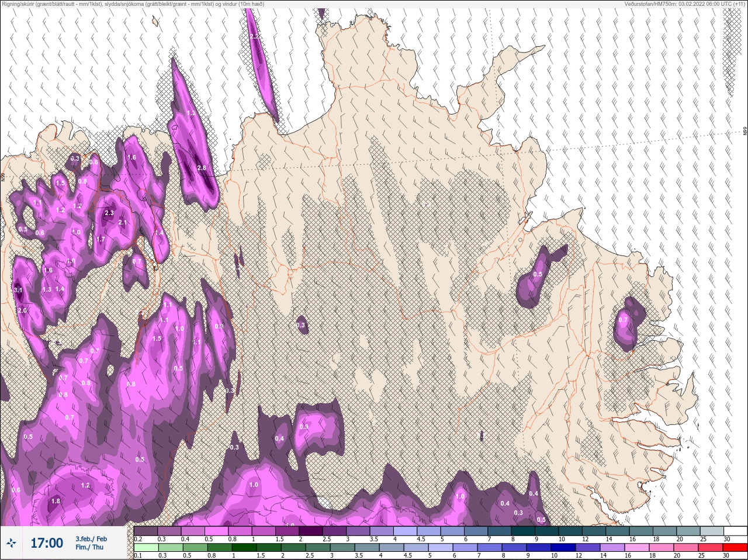Click the 0.1 label in the lower legend

click(x=137, y=556)
